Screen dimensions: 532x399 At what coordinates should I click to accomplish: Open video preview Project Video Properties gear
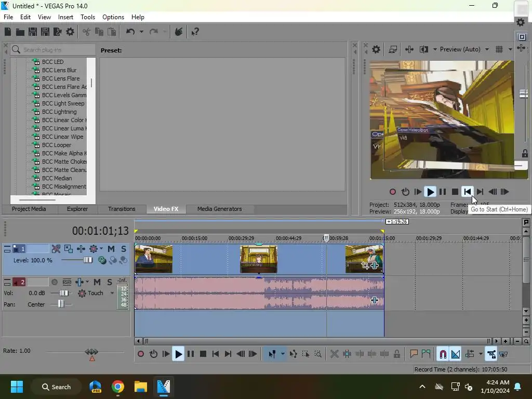(376, 49)
